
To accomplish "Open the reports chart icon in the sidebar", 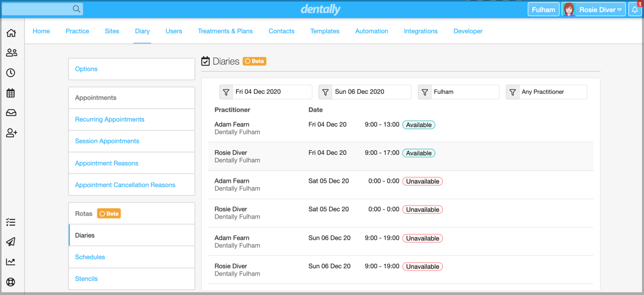I will pos(11,262).
